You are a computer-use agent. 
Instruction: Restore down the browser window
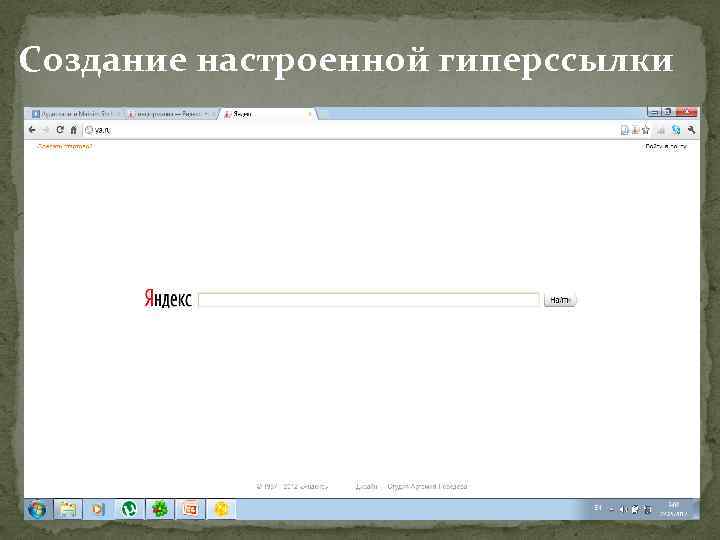668,112
